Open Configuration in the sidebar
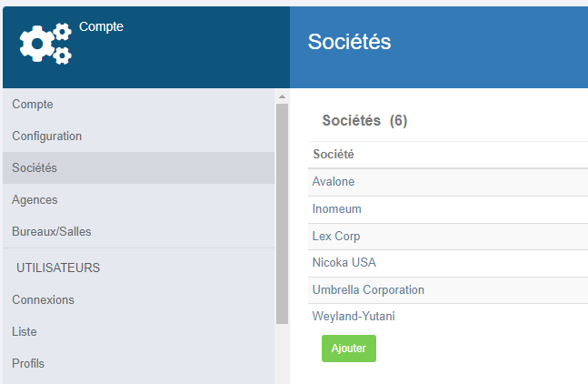Screen dimensions: 588x384 [x=138, y=136]
